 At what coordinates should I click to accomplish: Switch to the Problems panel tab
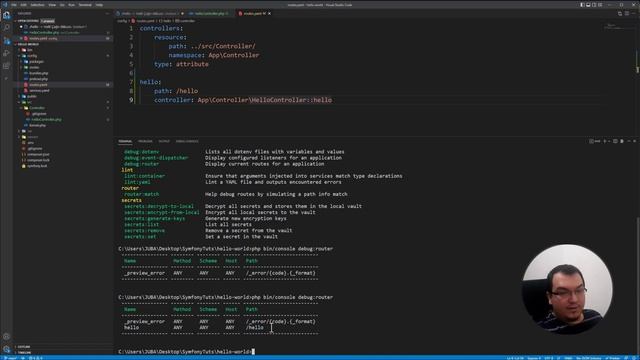[145, 141]
